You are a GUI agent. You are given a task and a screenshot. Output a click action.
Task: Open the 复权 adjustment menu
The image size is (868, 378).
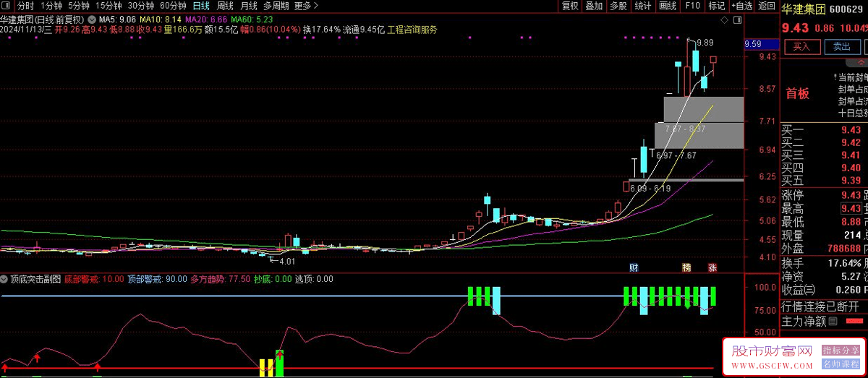[570, 6]
